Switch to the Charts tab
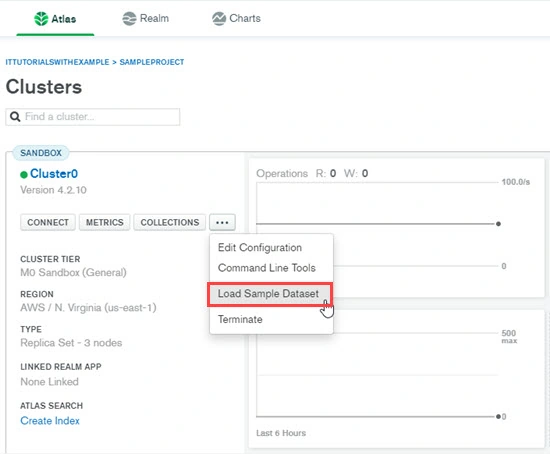 236,18
